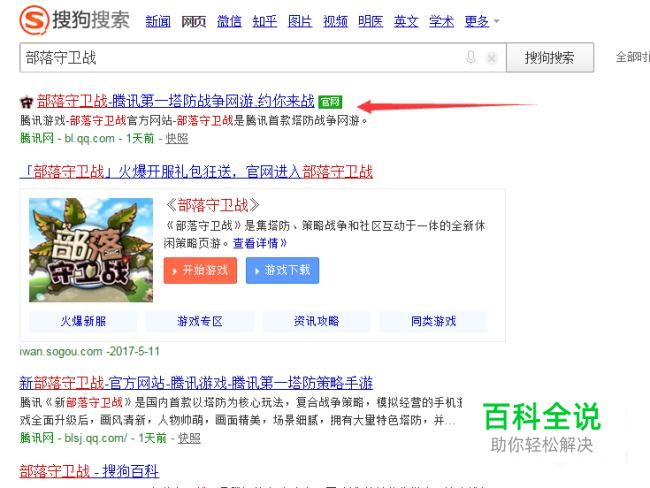Image resolution: width=650 pixels, height=488 pixels.
Task: Open 快照 for blsj.qq.com result
Action: tap(189, 438)
